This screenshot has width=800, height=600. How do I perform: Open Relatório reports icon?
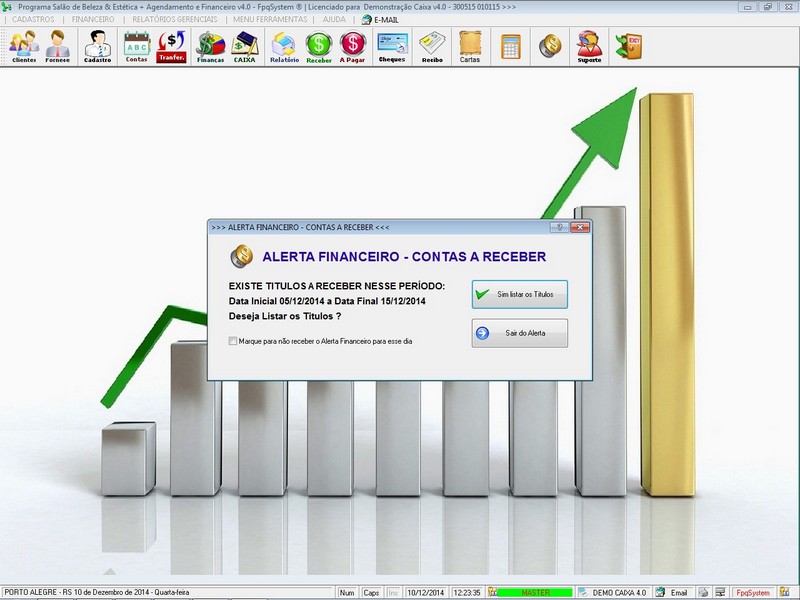(284, 46)
